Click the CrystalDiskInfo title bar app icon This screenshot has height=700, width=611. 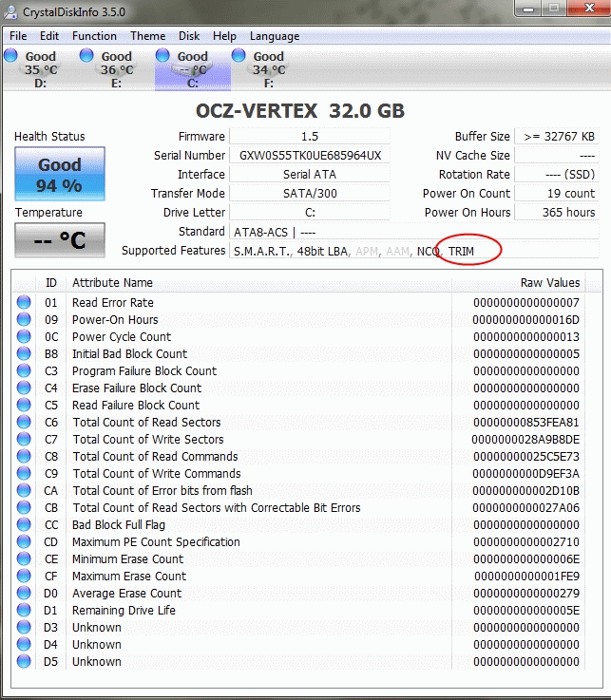10,11
